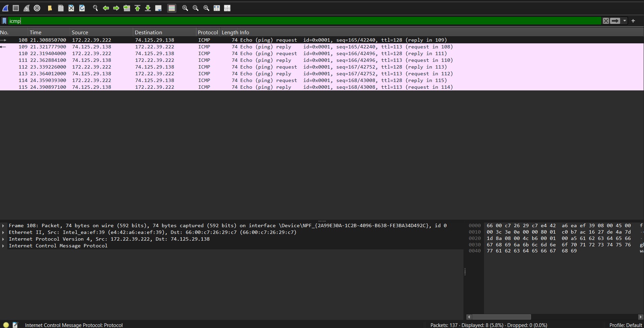The height and width of the screenshot is (328, 644).
Task: Click the bytes pane horizontal scrollbar thumb
Action: 501,317
